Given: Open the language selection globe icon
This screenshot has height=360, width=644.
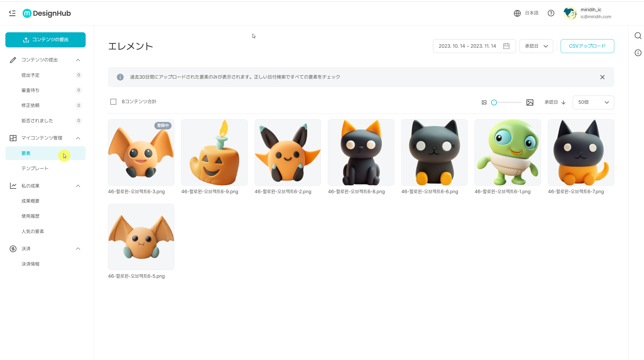Looking at the screenshot, I should 517,13.
